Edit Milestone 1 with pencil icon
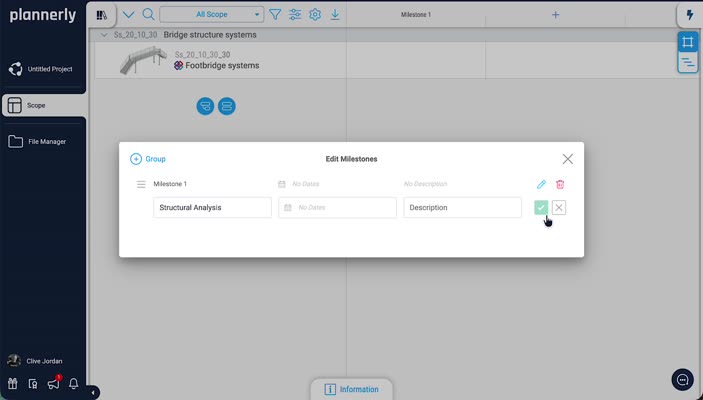The height and width of the screenshot is (400, 703). click(x=541, y=184)
